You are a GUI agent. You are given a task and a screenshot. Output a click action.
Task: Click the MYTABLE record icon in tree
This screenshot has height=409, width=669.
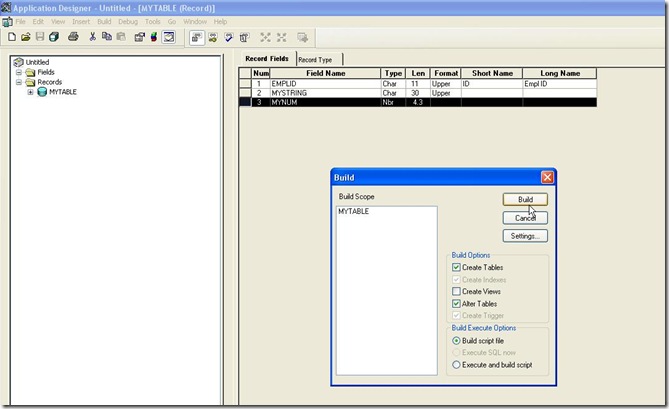(x=42, y=92)
